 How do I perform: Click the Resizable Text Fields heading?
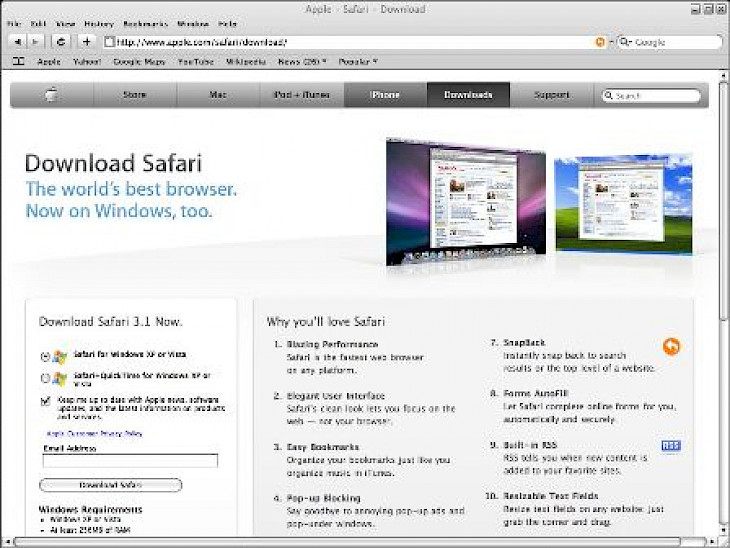click(551, 496)
